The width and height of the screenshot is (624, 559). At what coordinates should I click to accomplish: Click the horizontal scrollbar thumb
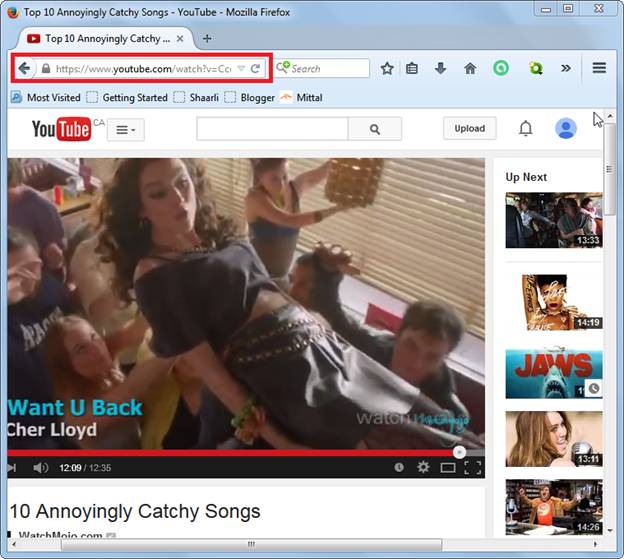(x=251, y=544)
